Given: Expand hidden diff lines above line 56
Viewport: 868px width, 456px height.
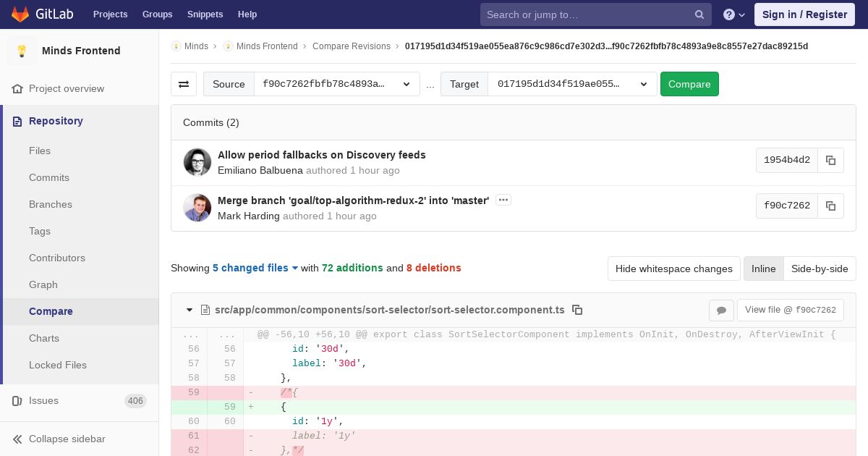Looking at the screenshot, I should (x=191, y=334).
